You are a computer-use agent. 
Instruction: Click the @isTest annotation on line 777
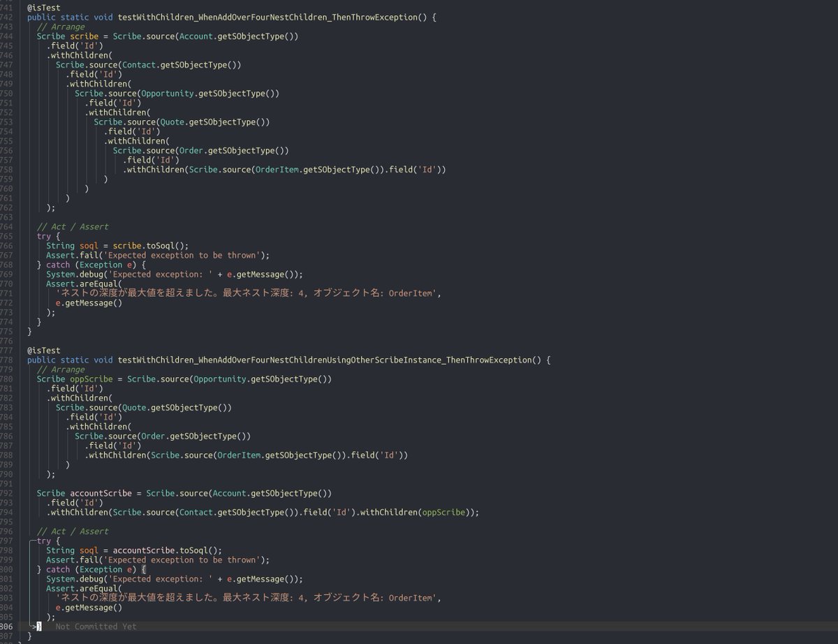pyautogui.click(x=44, y=350)
